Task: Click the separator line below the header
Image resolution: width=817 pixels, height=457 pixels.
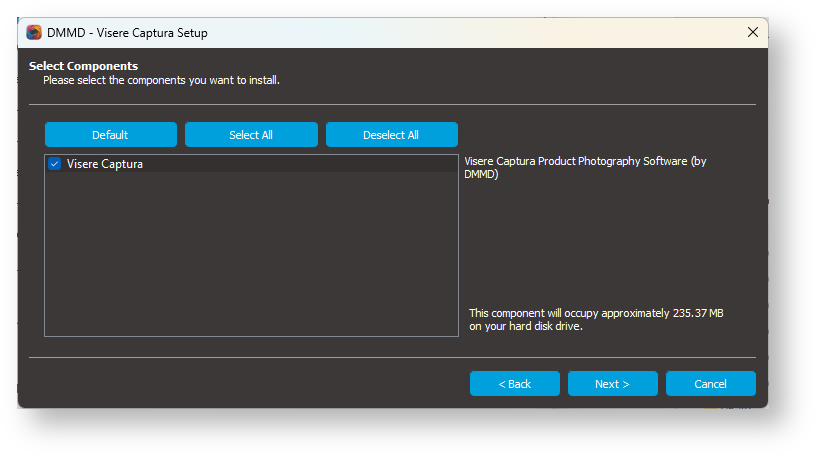Action: tap(392, 104)
